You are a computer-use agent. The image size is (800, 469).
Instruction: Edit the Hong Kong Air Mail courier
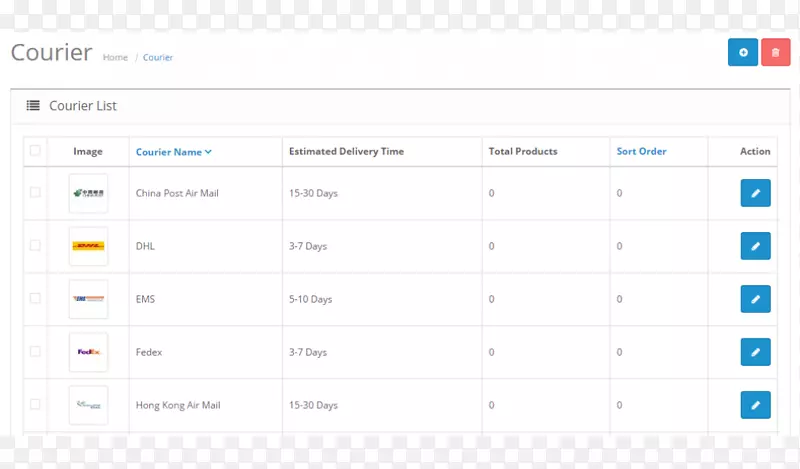click(755, 405)
